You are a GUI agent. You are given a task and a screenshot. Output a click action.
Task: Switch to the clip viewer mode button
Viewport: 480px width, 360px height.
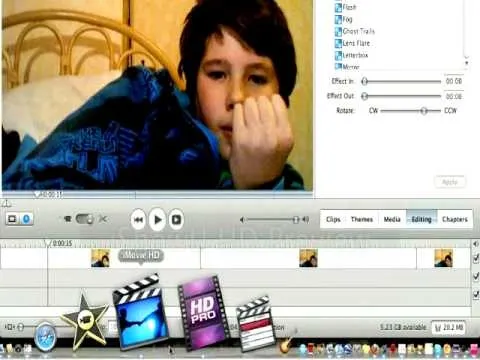click(12, 219)
